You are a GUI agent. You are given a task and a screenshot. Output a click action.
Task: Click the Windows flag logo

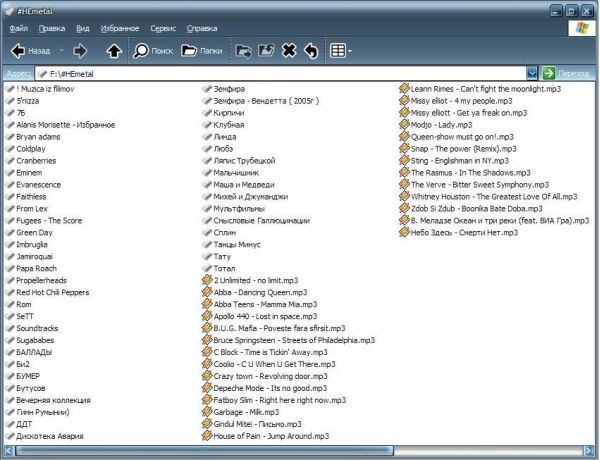(582, 28)
